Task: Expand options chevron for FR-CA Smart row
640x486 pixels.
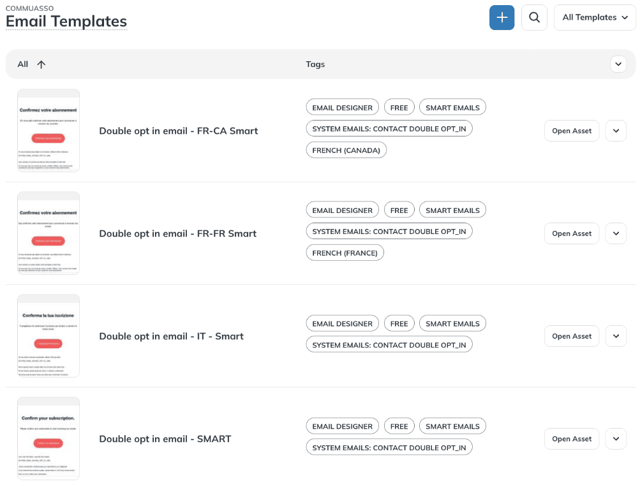Action: pos(616,131)
